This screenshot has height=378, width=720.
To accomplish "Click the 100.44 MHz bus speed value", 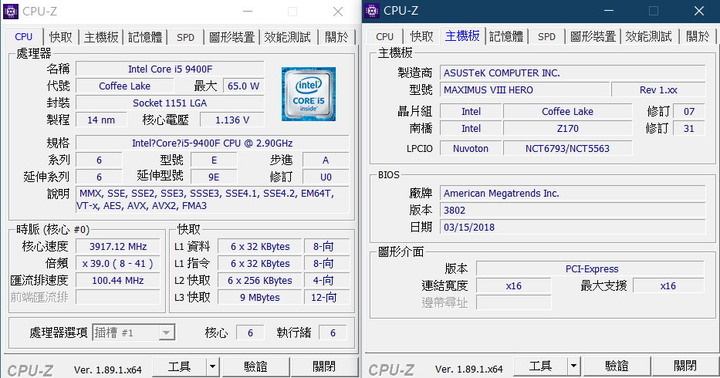I will pos(118,281).
